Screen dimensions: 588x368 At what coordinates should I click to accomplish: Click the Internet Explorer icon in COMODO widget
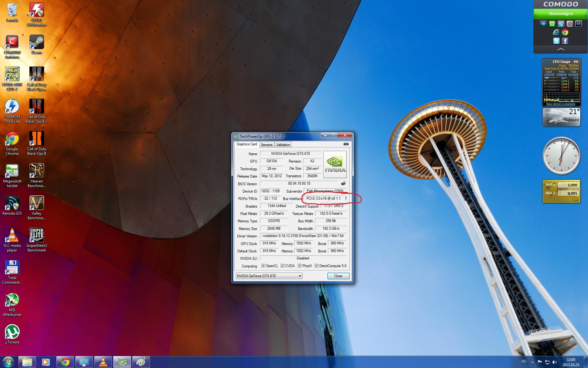pos(556,32)
